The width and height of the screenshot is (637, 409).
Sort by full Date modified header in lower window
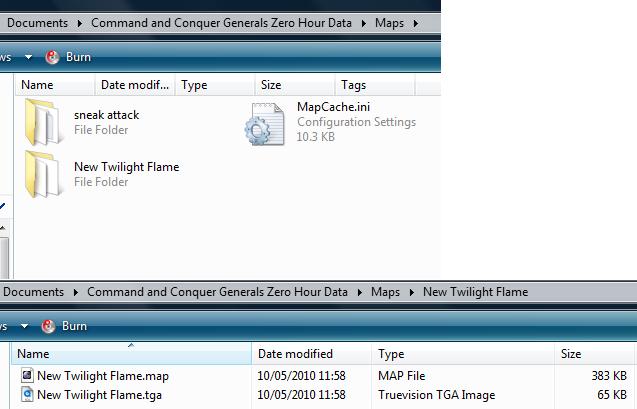[295, 354]
